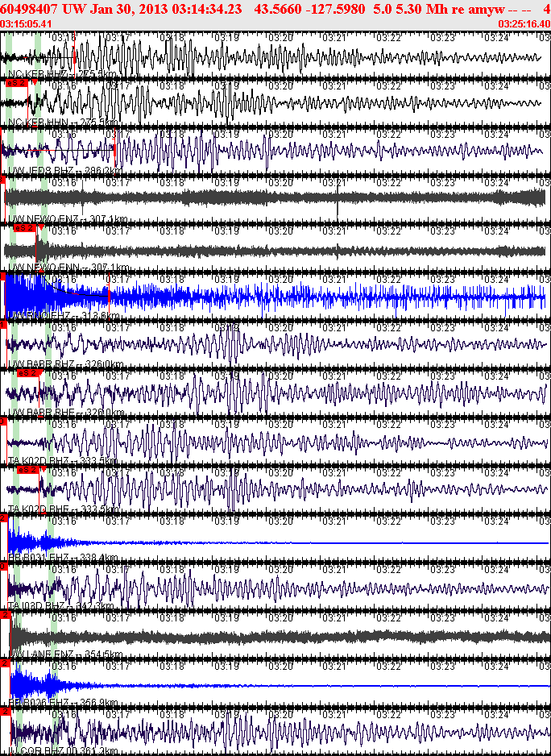The width and height of the screenshot is (551, 756).
Task: Click the 03:22 time tick on IU COR BHZ trace
Action: tap(389, 715)
